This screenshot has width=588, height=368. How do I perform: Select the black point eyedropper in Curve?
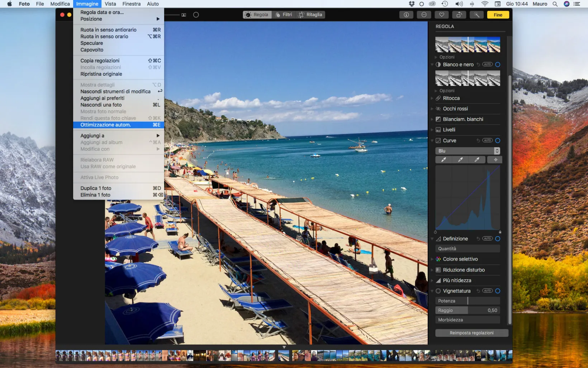point(444,160)
